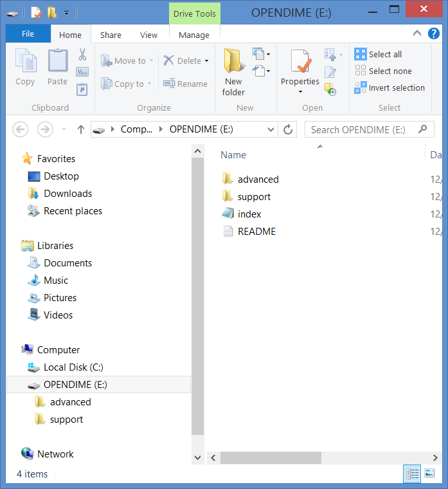Expand the Properties dropdown arrow
This screenshot has width=448, height=489.
pyautogui.click(x=300, y=91)
